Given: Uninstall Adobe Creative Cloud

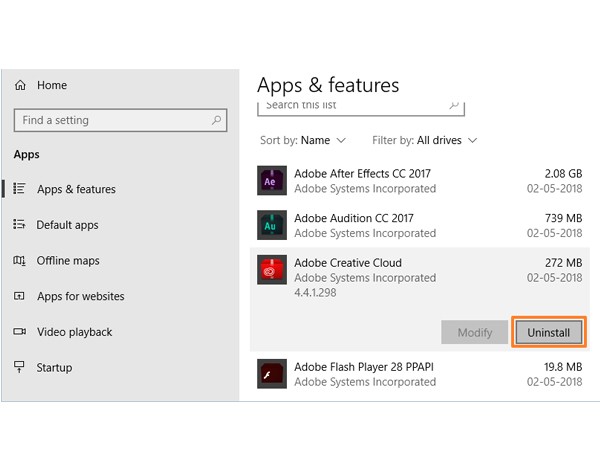Looking at the screenshot, I should click(548, 332).
